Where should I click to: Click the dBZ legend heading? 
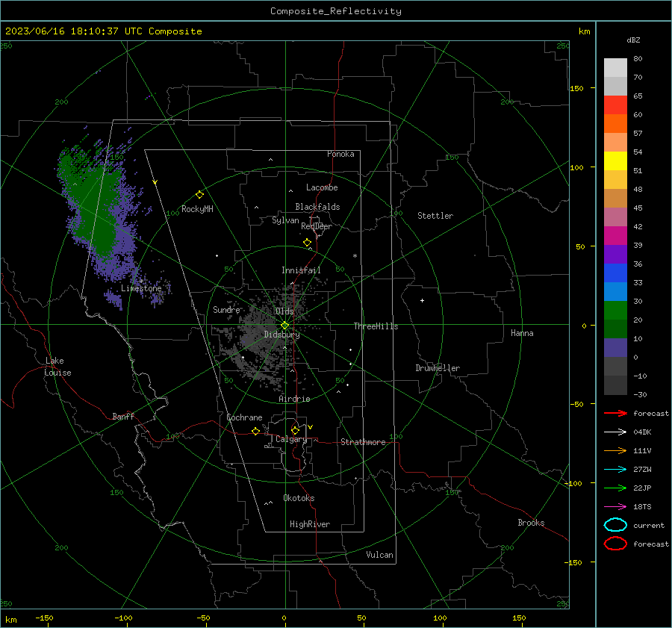tap(633, 40)
